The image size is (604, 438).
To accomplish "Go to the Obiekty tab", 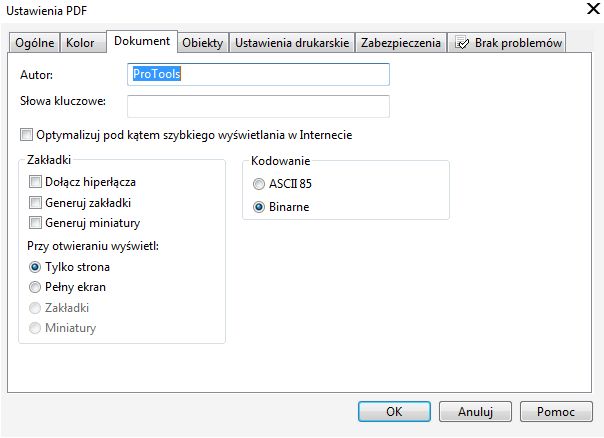I will pos(202,43).
